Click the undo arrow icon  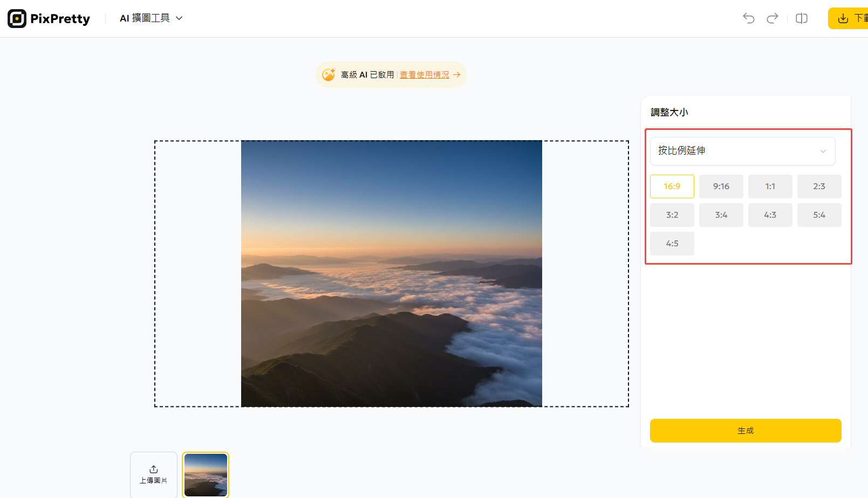(748, 18)
